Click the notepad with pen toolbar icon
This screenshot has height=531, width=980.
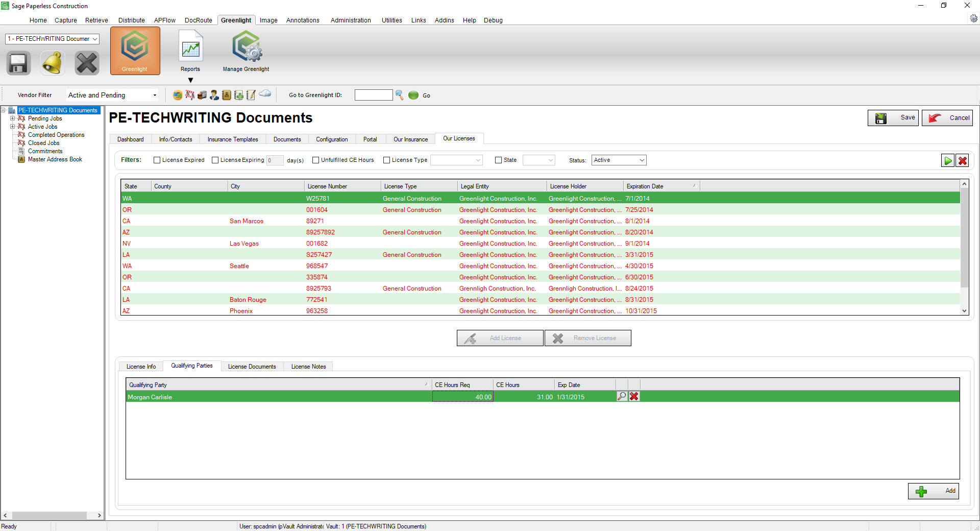(x=251, y=95)
